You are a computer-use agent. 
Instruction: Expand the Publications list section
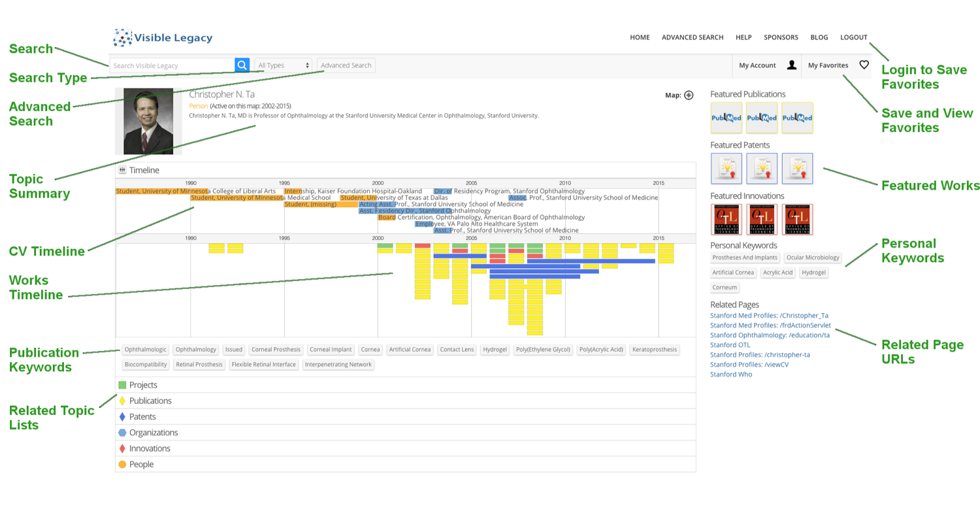tap(150, 401)
